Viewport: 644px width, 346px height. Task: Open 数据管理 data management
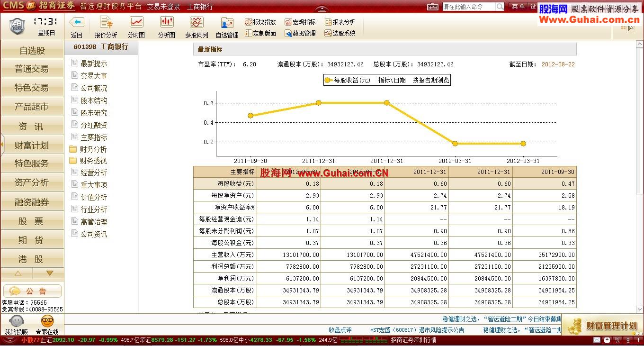[300, 33]
